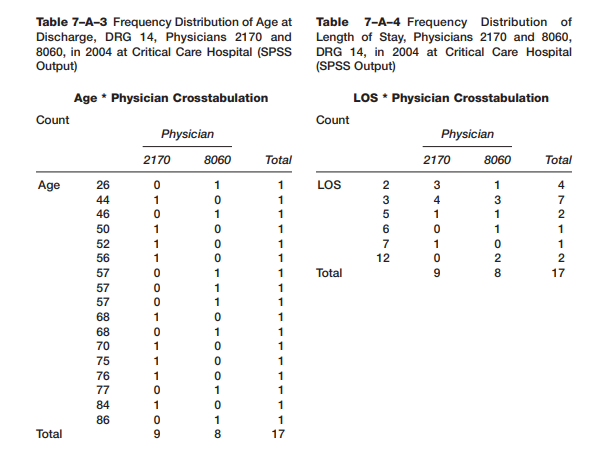The image size is (602, 455).
Task: Select the Age * Physician Crosstabulation title
Action: 171,98
